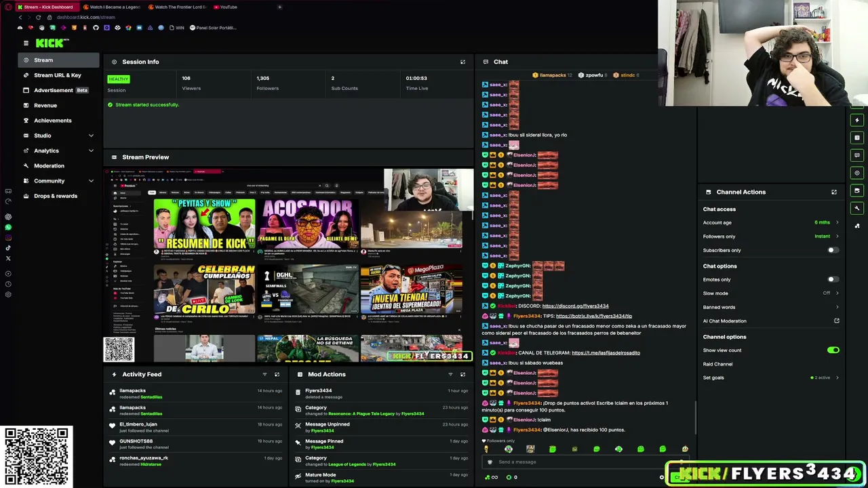Toggle Subscribers only chat

pos(833,250)
